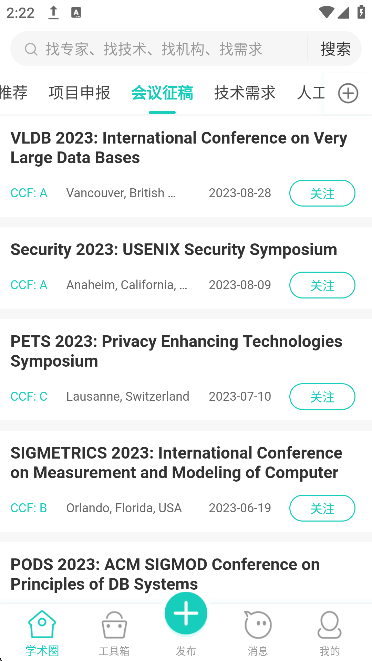
Task: Open PODS 2023 ACM SIGMOD conference entry
Action: point(165,574)
